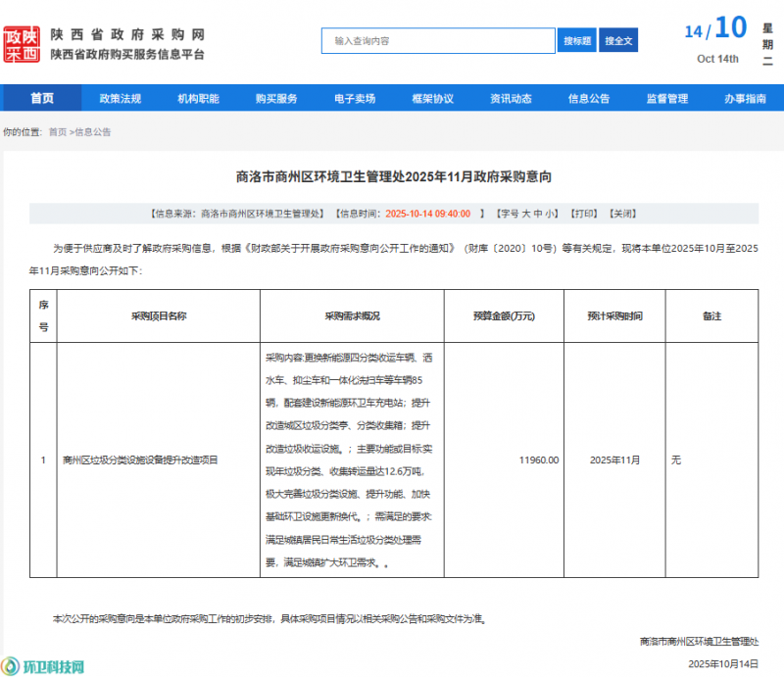Open the 电子卖场 menu item

click(355, 99)
